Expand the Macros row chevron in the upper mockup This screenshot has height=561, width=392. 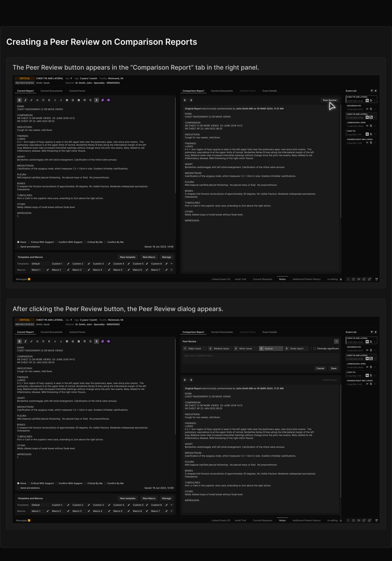coord(172,270)
